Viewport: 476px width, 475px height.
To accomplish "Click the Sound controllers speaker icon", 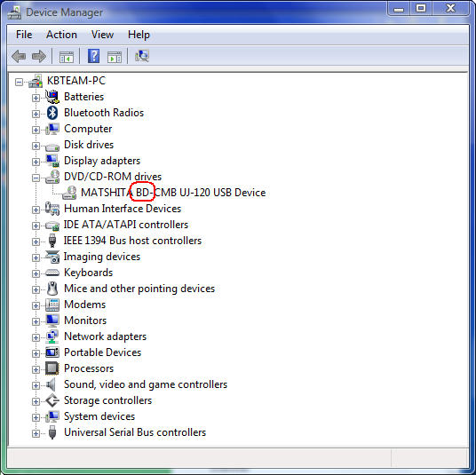I will coord(51,384).
